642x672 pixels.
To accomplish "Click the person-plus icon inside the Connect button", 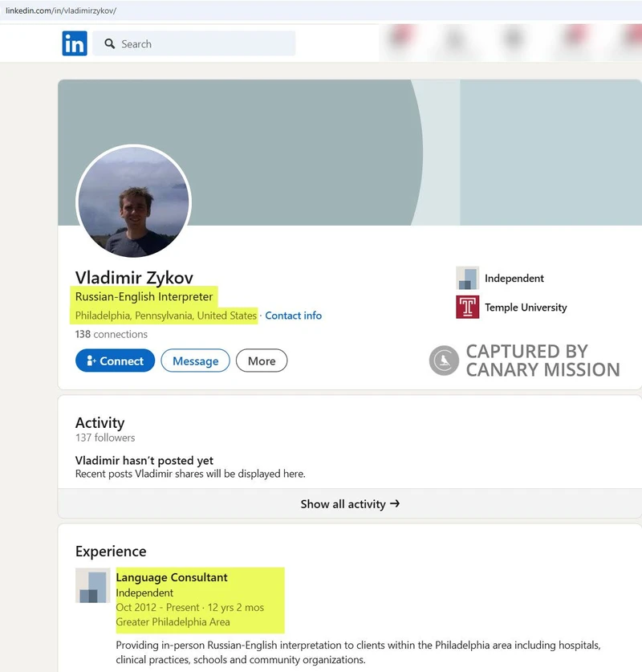I will (93, 360).
